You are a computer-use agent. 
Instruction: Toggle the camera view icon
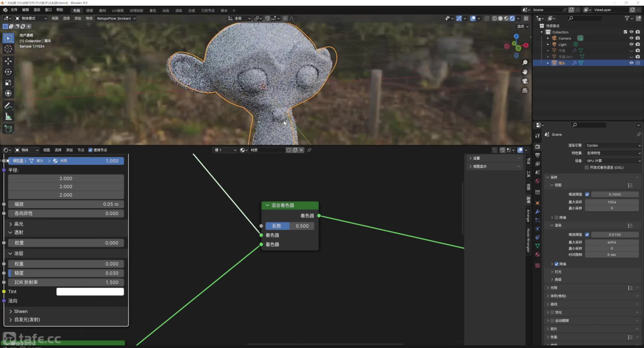point(525,81)
